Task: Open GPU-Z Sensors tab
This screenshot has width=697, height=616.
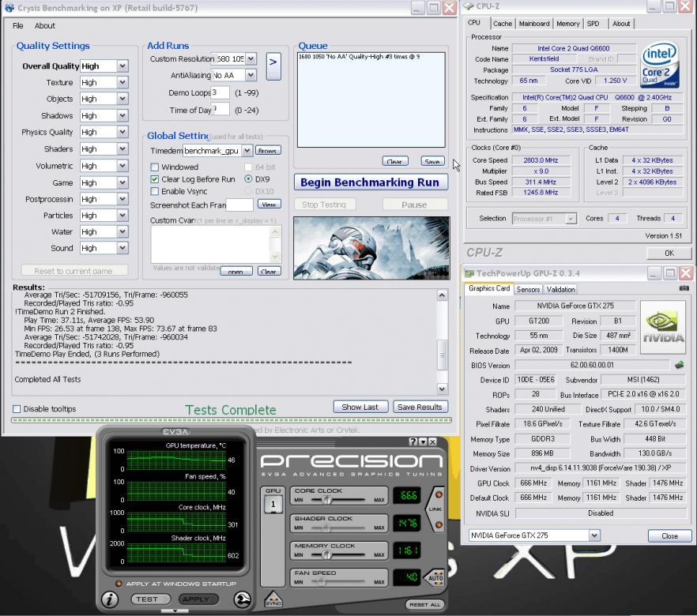Action: pyautogui.click(x=528, y=289)
